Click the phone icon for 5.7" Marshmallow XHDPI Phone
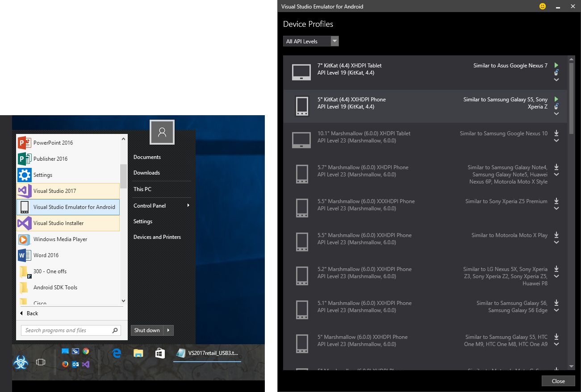This screenshot has height=392, width=581. click(302, 174)
